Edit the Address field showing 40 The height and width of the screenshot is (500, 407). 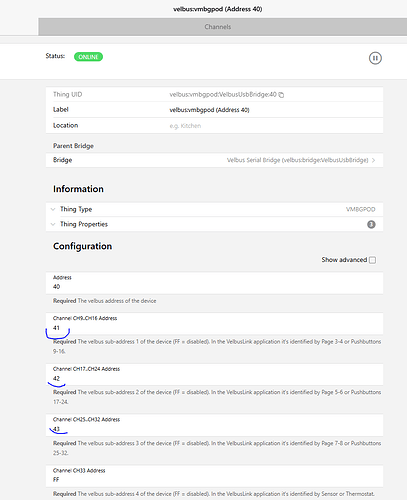point(214,283)
